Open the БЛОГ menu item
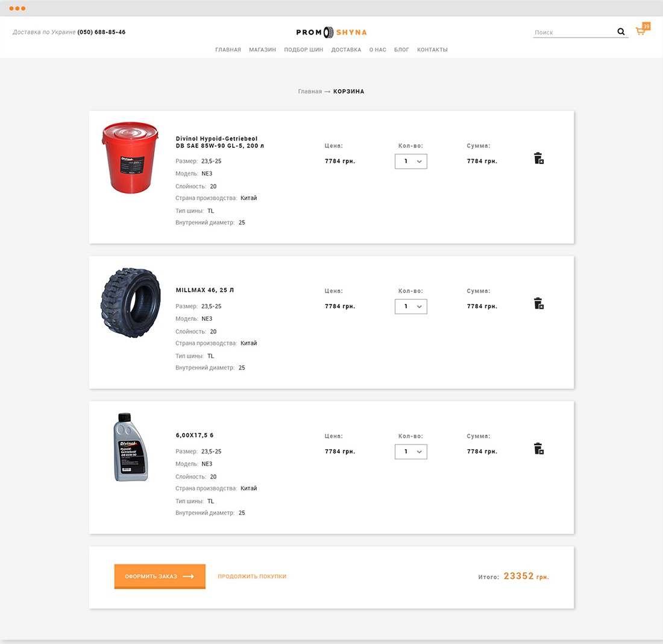Screen dimensions: 663x644 coord(401,49)
